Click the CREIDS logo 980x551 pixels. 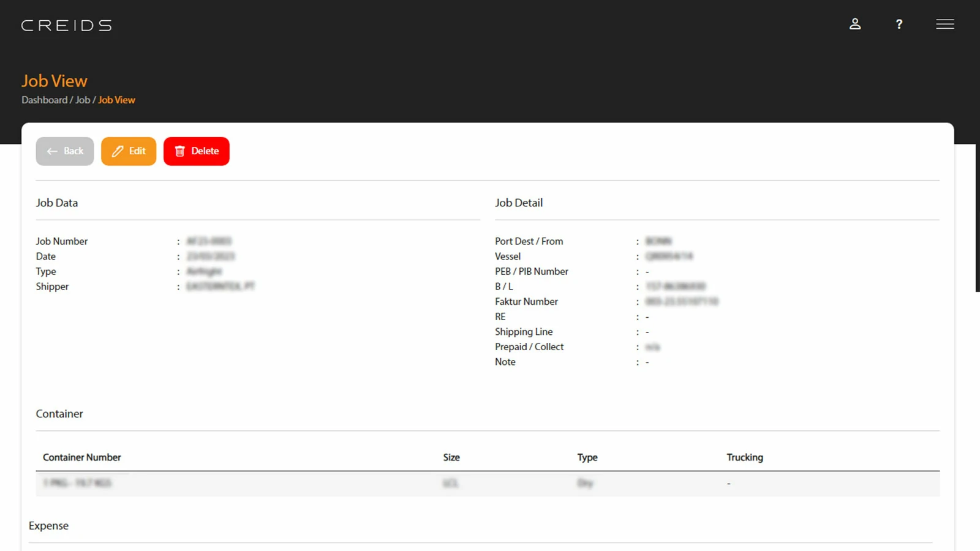coord(66,26)
